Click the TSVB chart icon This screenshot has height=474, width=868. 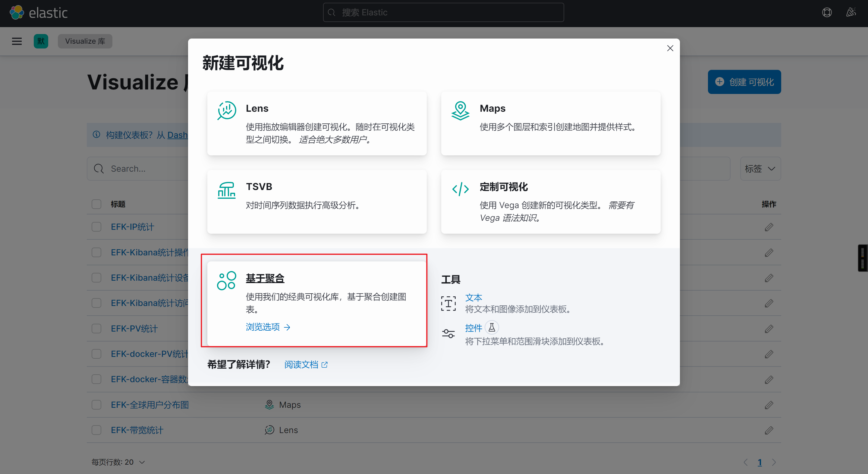[226, 190]
